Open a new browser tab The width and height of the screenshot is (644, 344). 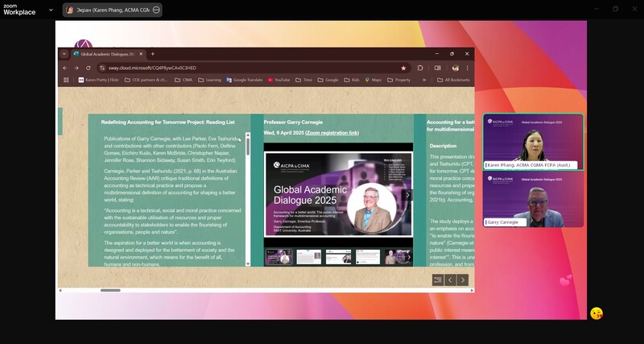(153, 54)
